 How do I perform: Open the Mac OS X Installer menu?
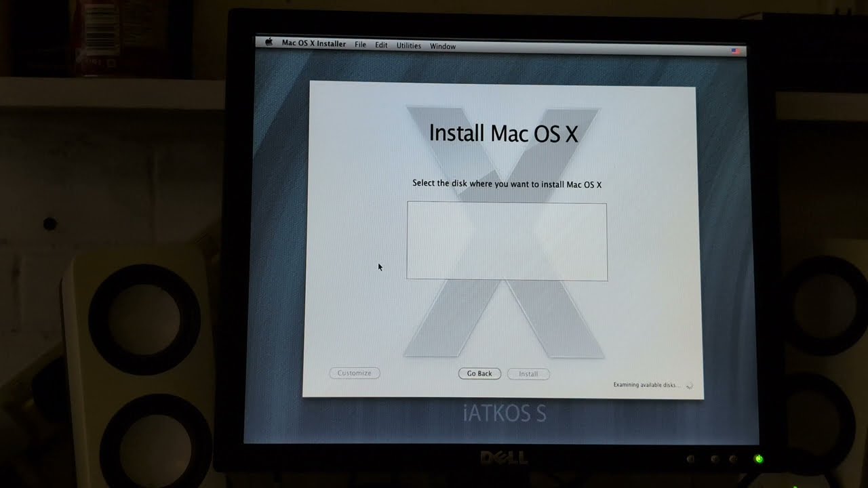pyautogui.click(x=314, y=44)
